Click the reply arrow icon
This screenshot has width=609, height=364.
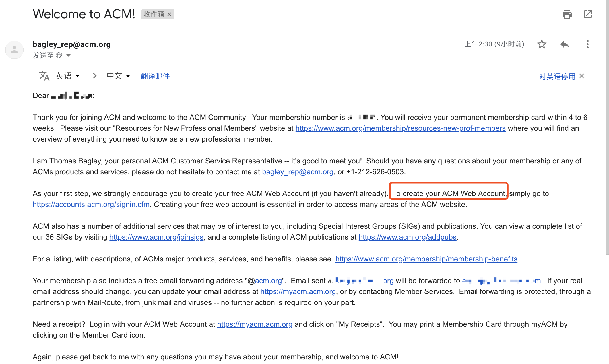[565, 44]
